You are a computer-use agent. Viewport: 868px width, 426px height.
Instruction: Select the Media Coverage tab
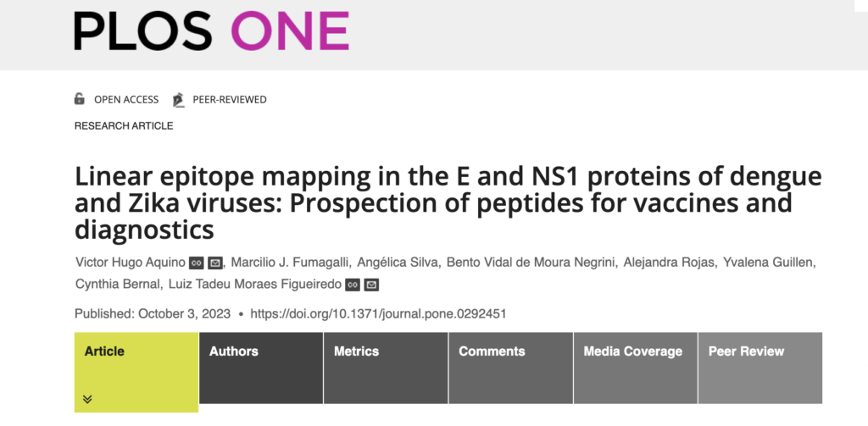click(636, 368)
